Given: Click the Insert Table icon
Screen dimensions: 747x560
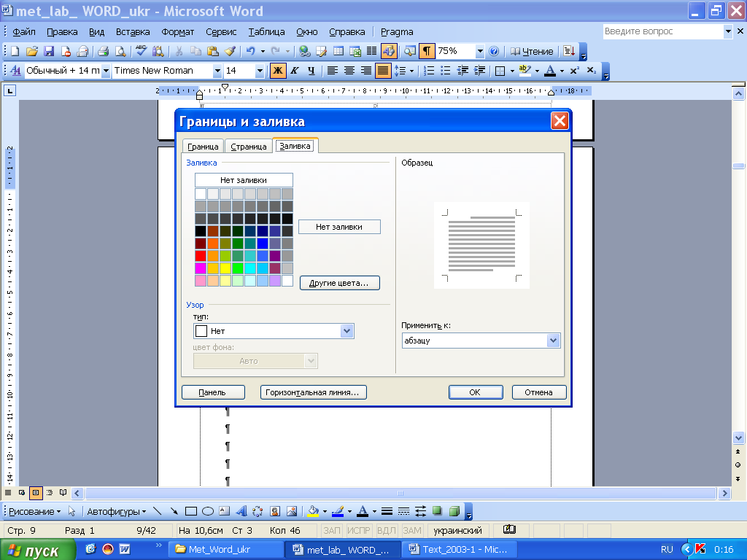Looking at the screenshot, I should tap(338, 51).
